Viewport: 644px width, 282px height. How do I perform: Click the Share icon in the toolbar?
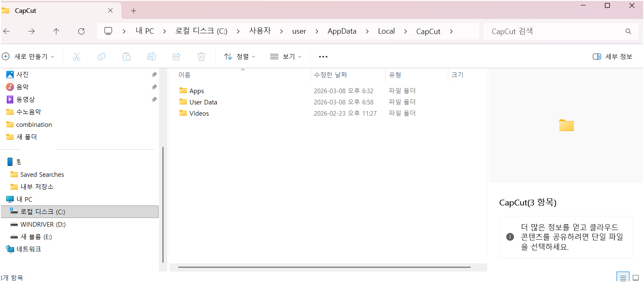tap(177, 56)
